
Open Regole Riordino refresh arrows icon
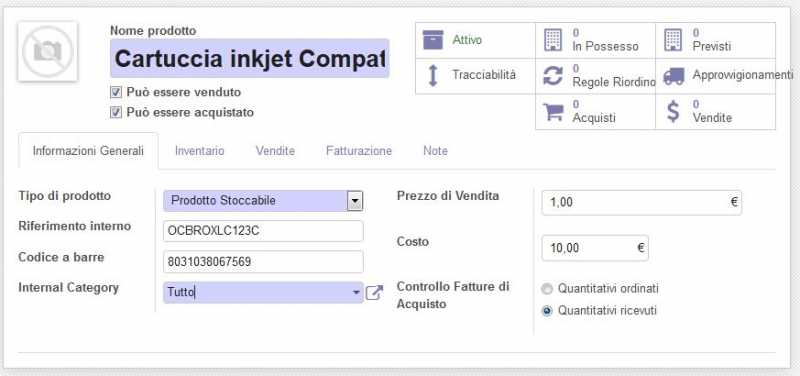(553, 76)
